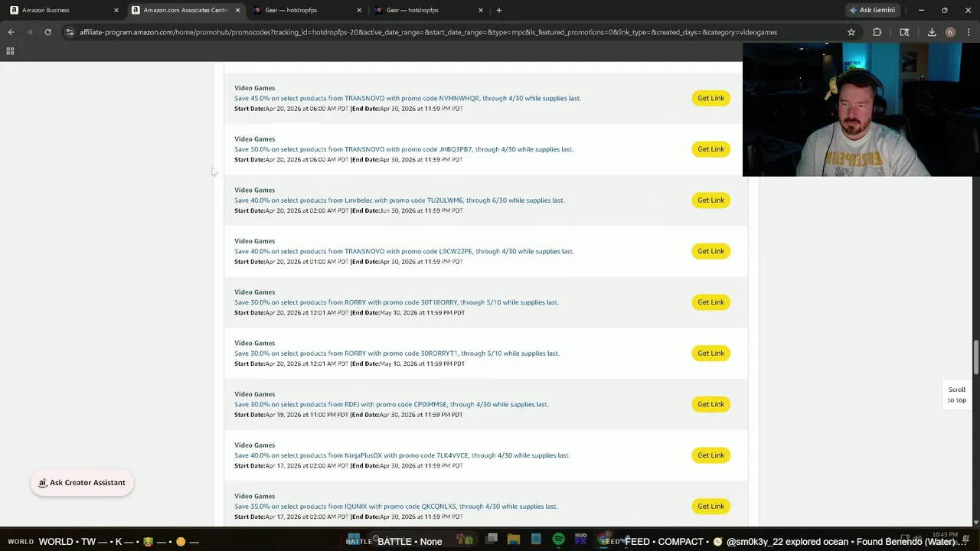
Task: Open the TRANSNOVO L9CW22PE promo link
Action: [x=403, y=251]
